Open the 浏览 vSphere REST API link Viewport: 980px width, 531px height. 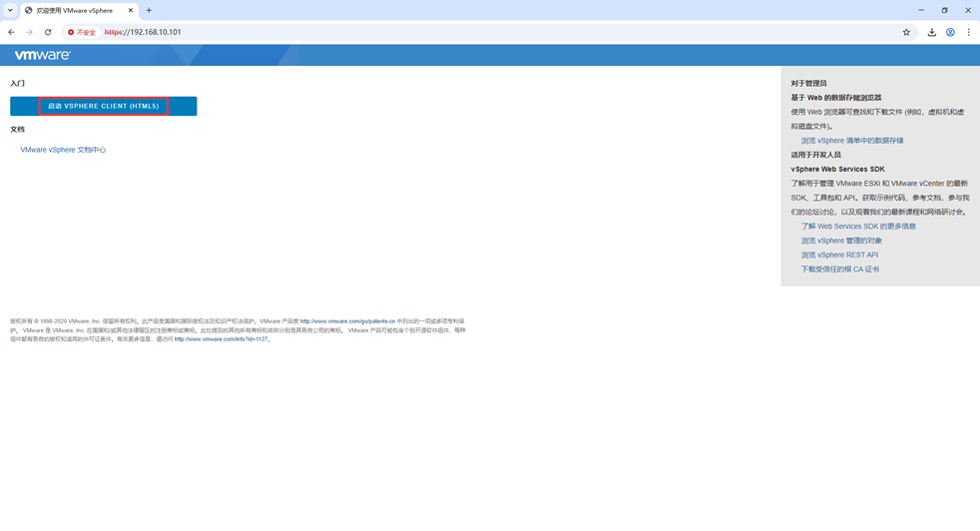tap(839, 255)
